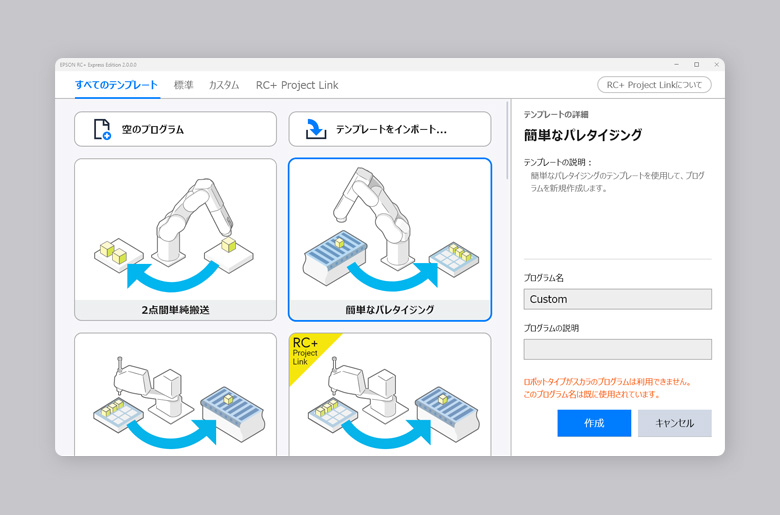780x515 pixels.
Task: Click the import template download icon
Action: click(316, 129)
